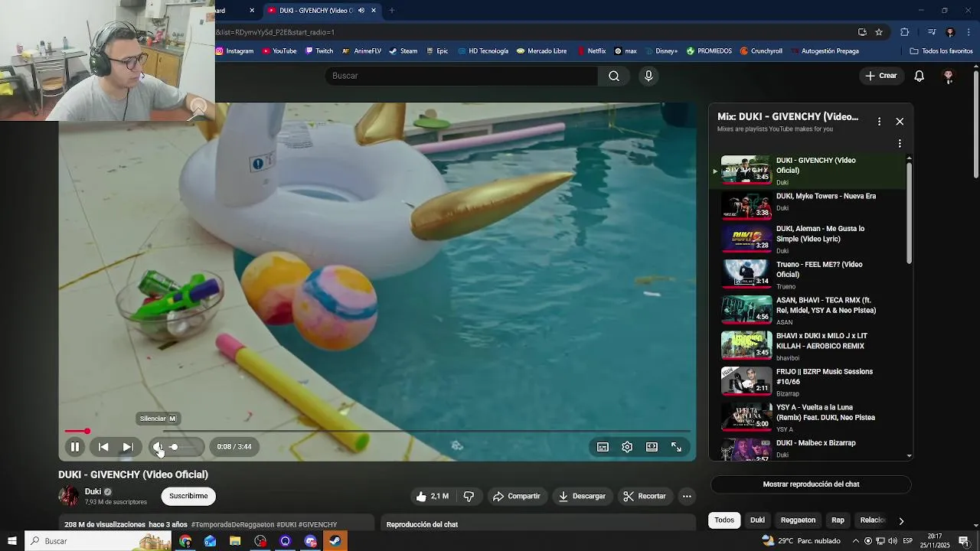Click the Descargar download button
Viewport: 980px width, 551px height.
coord(582,497)
